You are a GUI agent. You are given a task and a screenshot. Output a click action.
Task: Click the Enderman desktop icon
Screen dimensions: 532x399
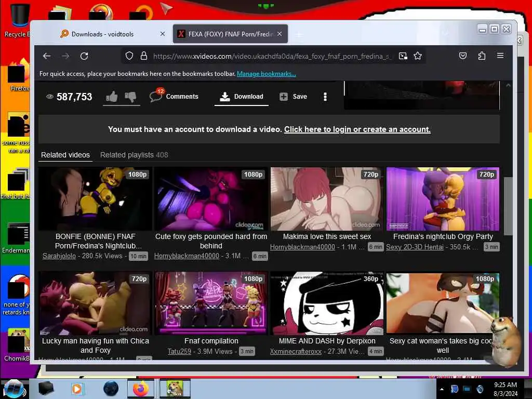click(17, 238)
